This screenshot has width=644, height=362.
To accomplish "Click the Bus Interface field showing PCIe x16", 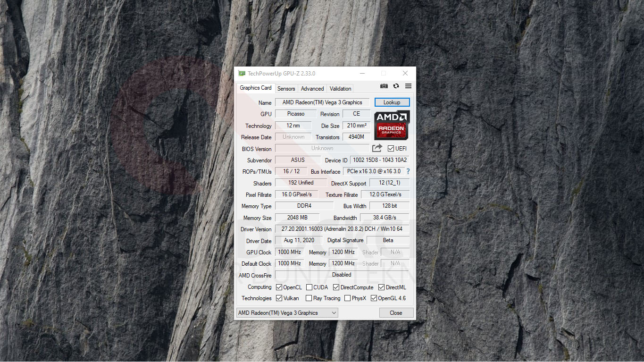I will pos(374,171).
